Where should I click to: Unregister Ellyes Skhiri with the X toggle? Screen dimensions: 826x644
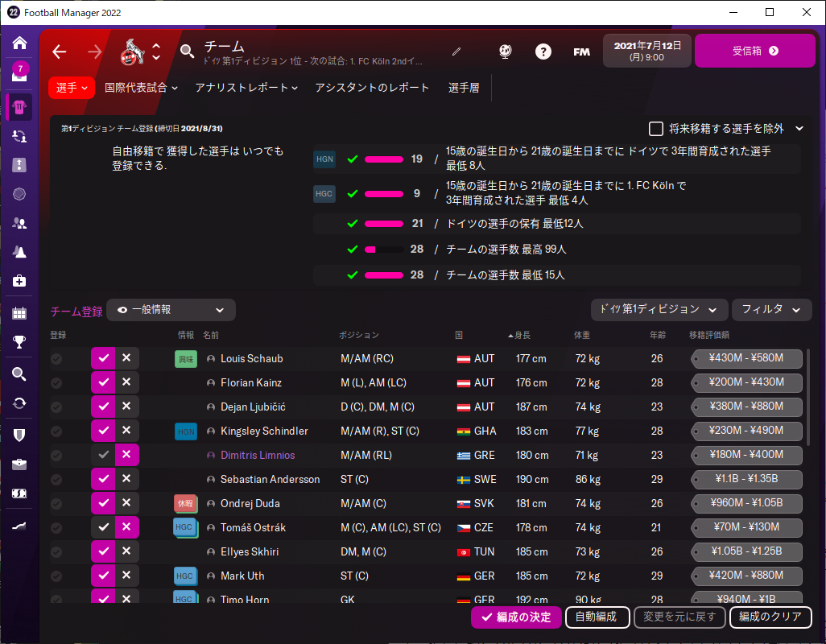(x=126, y=551)
